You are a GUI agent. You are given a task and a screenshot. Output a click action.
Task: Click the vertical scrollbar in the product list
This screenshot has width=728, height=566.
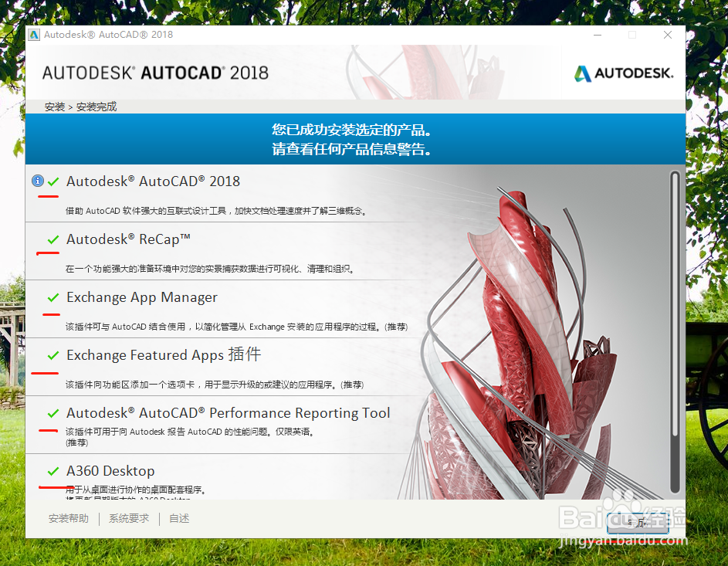(675, 332)
